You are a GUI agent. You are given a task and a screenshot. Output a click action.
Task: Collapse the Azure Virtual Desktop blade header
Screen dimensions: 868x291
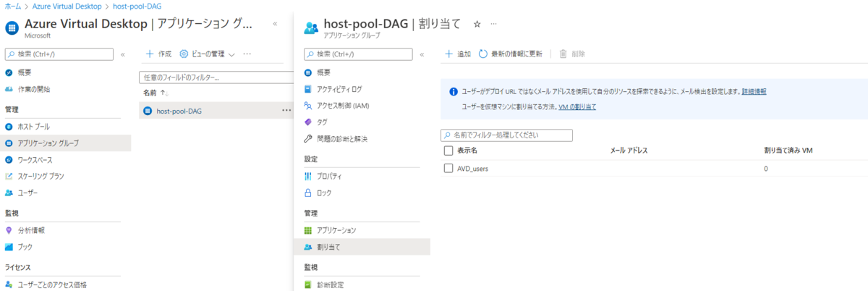tap(275, 24)
